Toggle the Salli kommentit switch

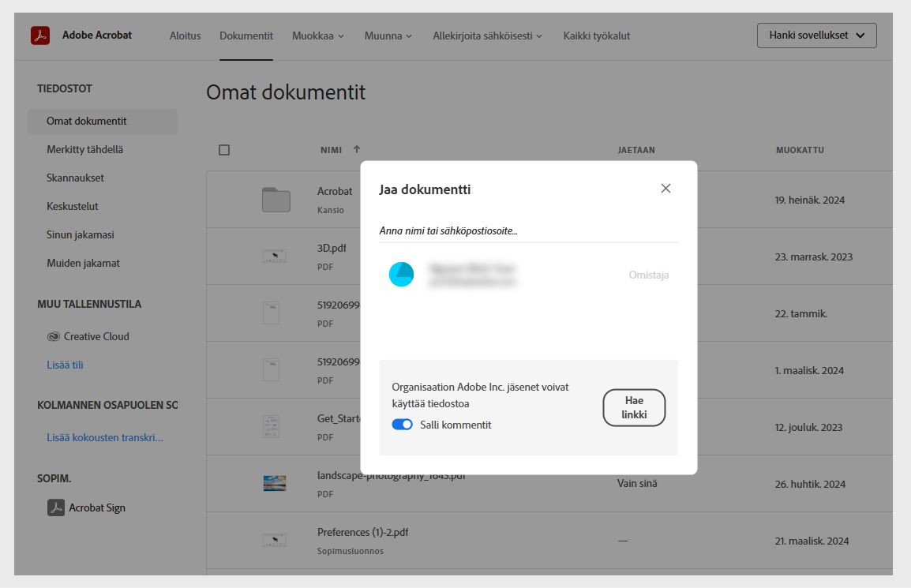[402, 425]
